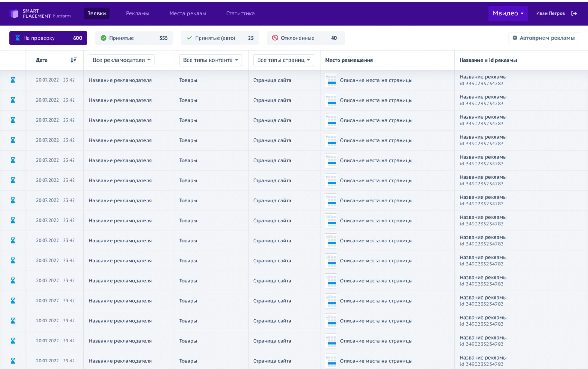Click the placement thumbnail icon in first row
The width and height of the screenshot is (588, 369).
coord(331,80)
